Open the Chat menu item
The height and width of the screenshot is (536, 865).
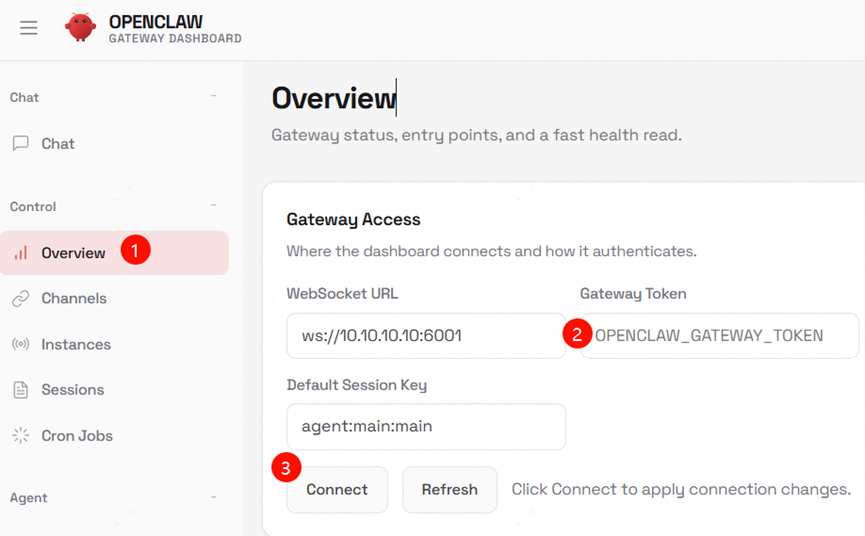coord(58,143)
